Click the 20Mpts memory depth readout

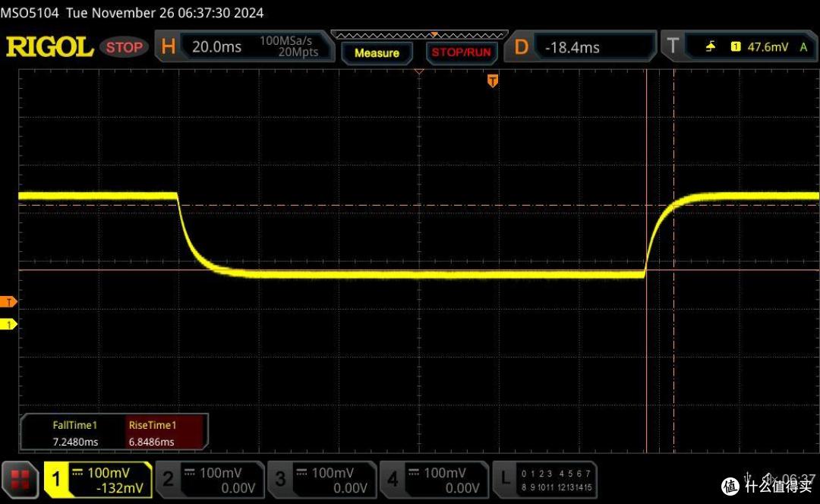(298, 52)
